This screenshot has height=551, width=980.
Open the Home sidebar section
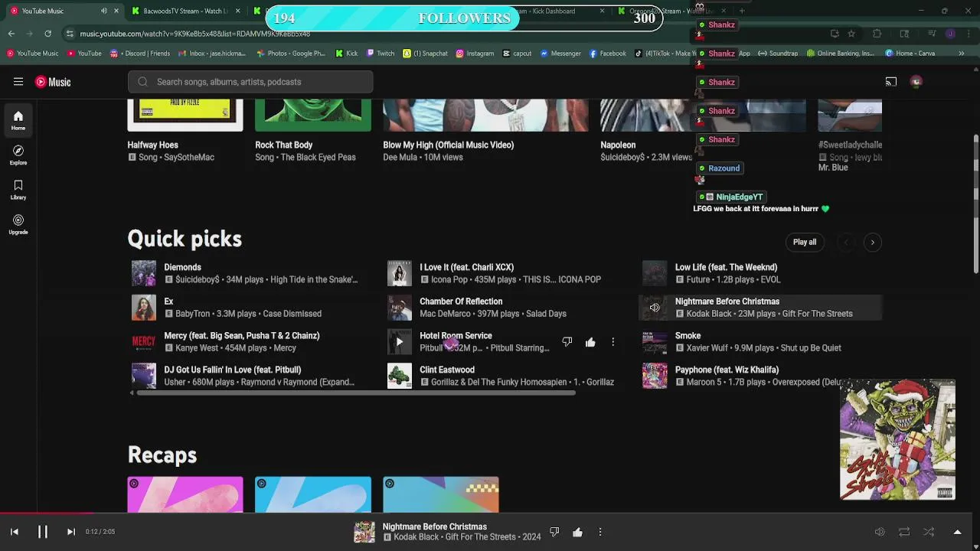point(18,120)
